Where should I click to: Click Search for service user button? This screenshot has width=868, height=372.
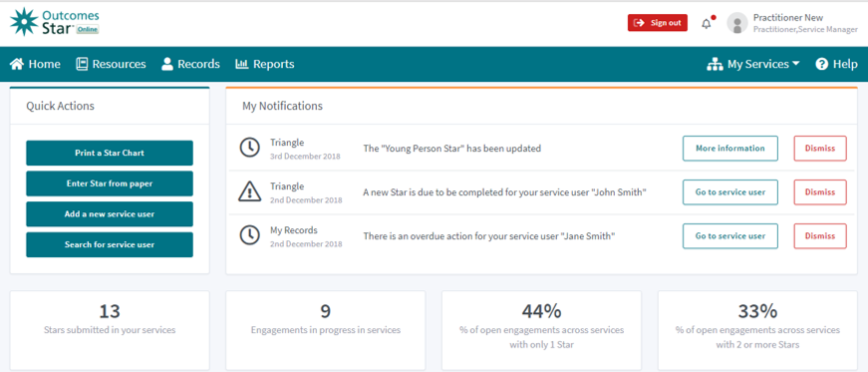[x=110, y=244]
